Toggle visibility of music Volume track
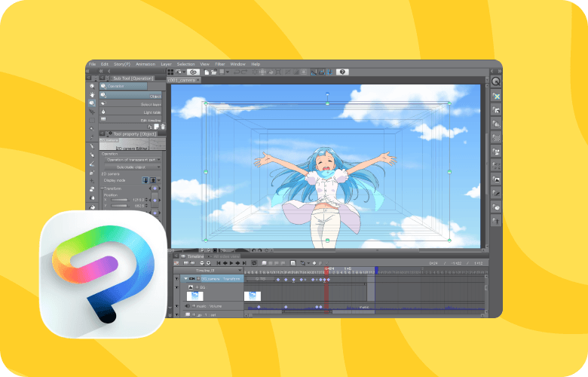The height and width of the screenshot is (377, 588). (x=176, y=306)
